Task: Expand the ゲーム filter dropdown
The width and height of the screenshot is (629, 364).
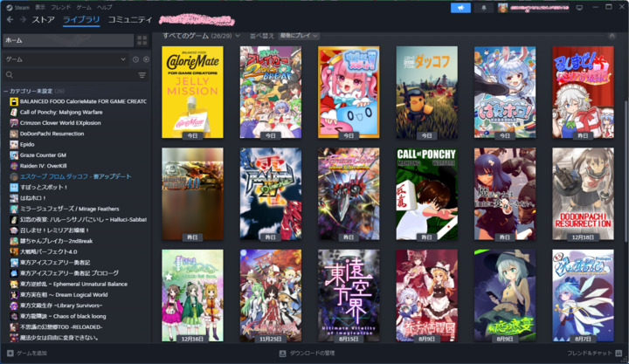Action: click(66, 59)
